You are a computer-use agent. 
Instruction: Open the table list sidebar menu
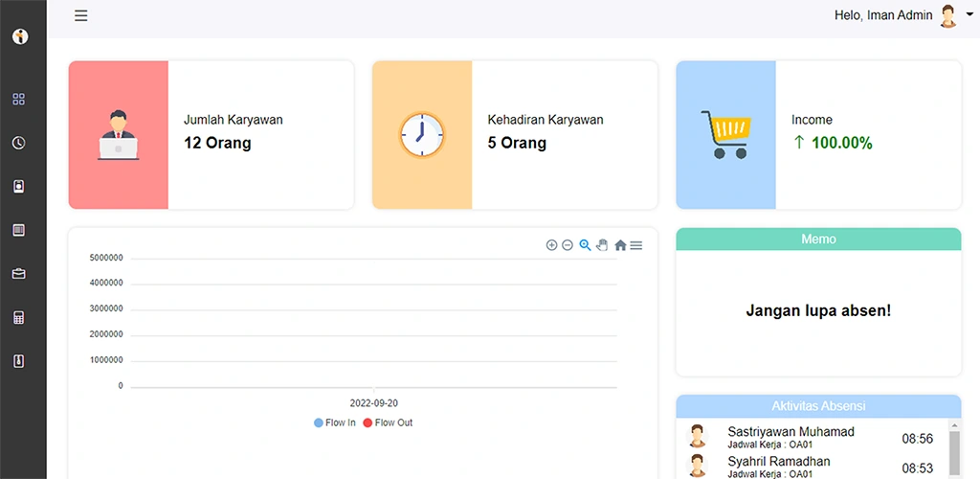[x=19, y=230]
